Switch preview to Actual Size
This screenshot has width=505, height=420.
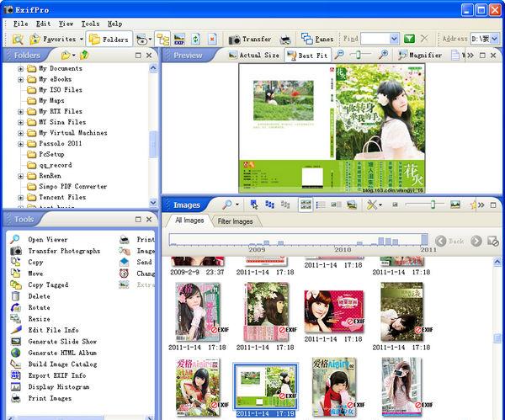(x=252, y=56)
